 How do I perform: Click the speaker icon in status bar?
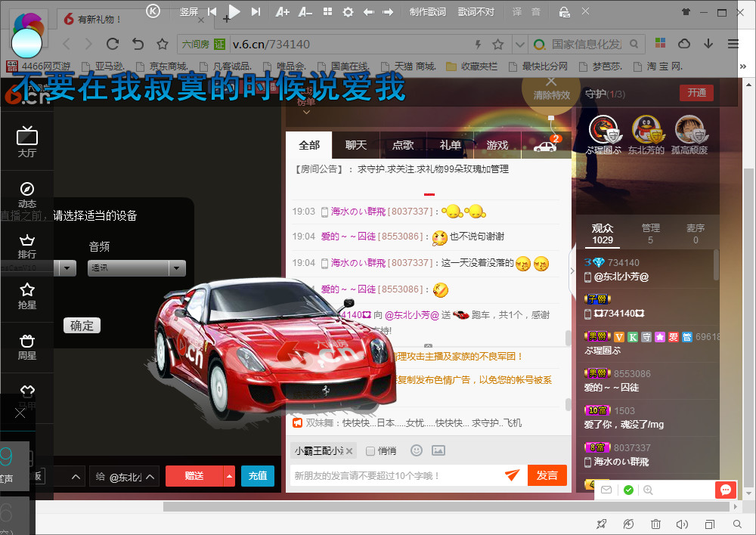pos(682,524)
